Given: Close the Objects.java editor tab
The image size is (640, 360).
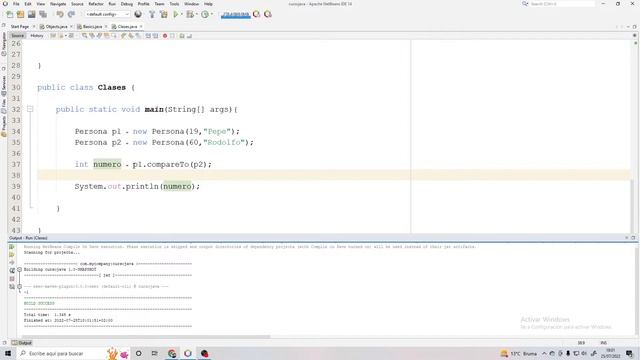Looking at the screenshot, I should pos(71,27).
